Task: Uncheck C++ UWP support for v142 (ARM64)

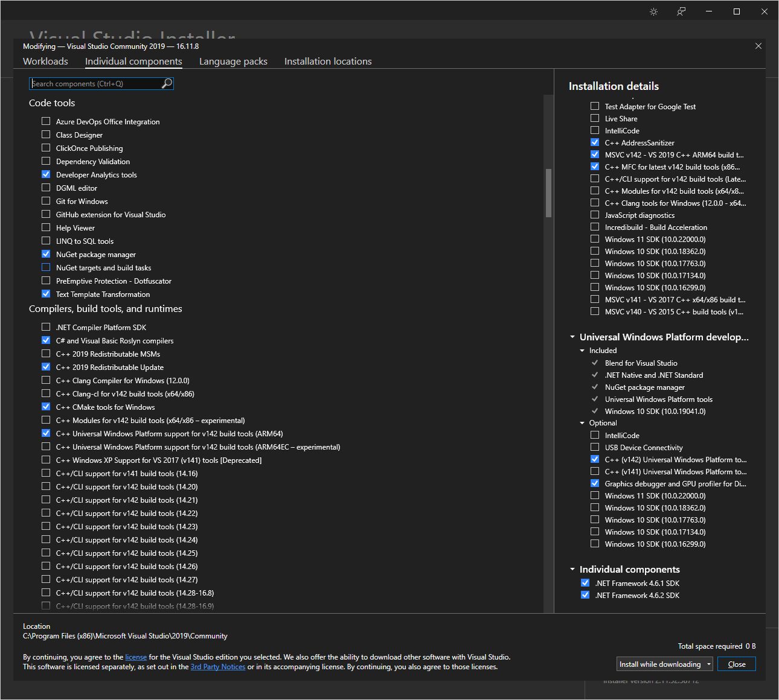Action: [x=46, y=433]
